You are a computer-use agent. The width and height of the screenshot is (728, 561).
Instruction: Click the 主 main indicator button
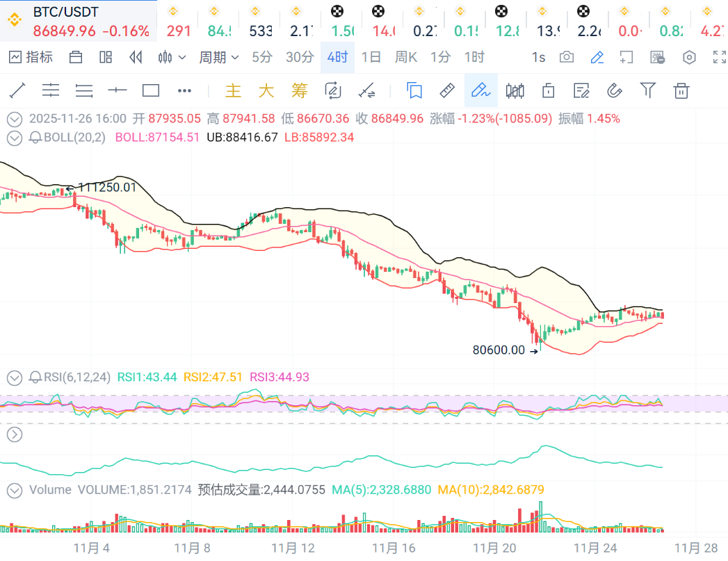tap(233, 90)
